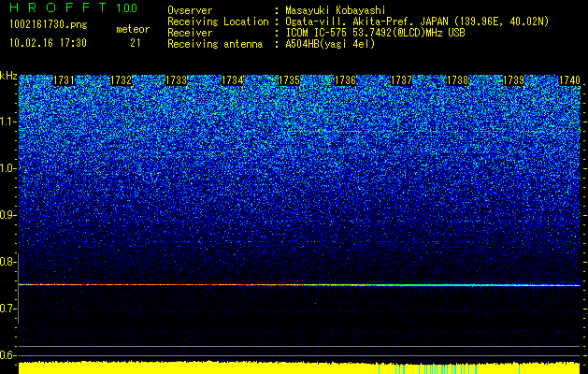Click the meteor count value 21
Screen dimensions: 588x374
135,43
